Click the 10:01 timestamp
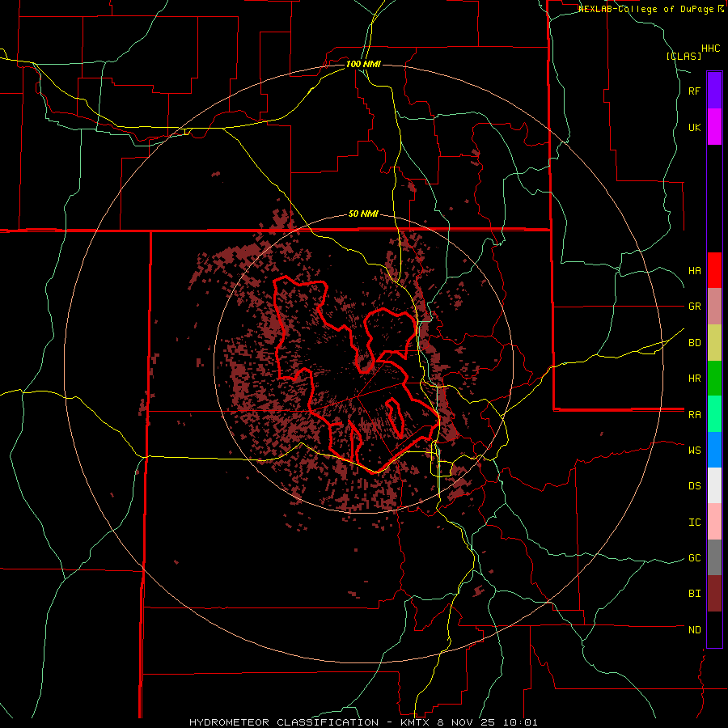Viewport: 728px width, 728px height. pyautogui.click(x=522, y=722)
